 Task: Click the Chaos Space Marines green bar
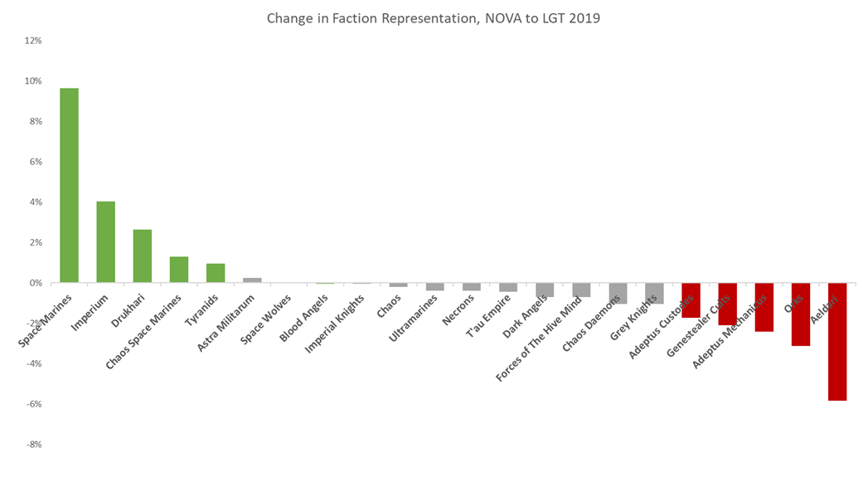click(179, 270)
